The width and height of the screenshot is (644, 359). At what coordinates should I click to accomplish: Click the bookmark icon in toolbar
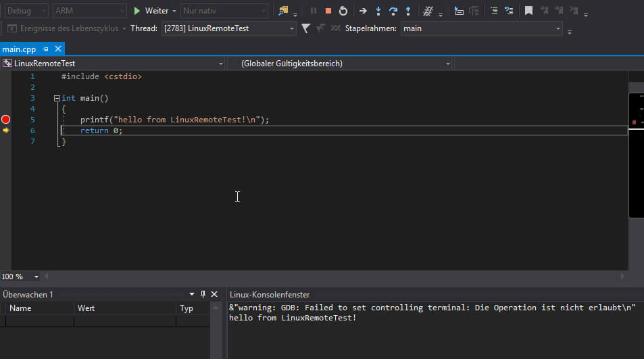(528, 11)
